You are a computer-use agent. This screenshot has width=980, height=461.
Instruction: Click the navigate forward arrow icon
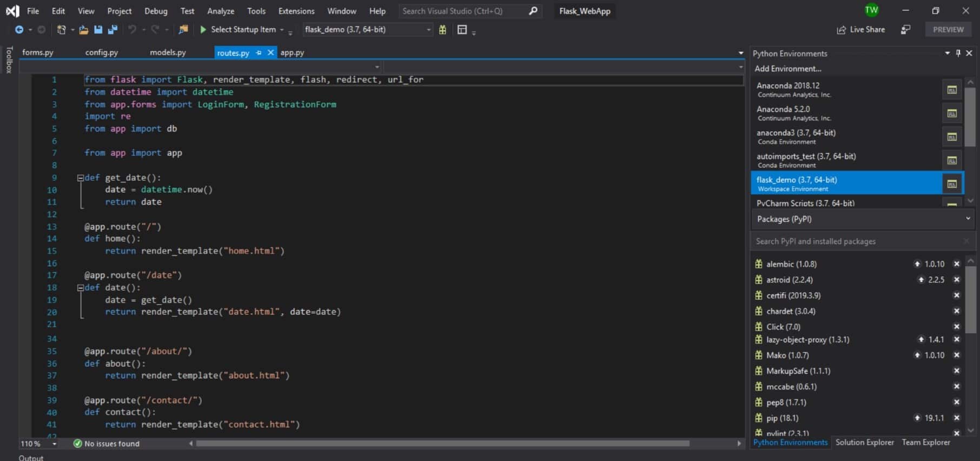[41, 30]
